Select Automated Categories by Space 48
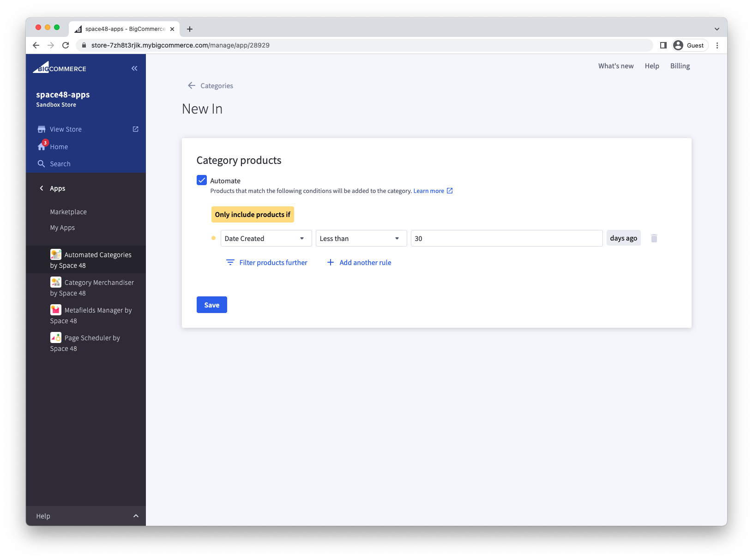 86,259
